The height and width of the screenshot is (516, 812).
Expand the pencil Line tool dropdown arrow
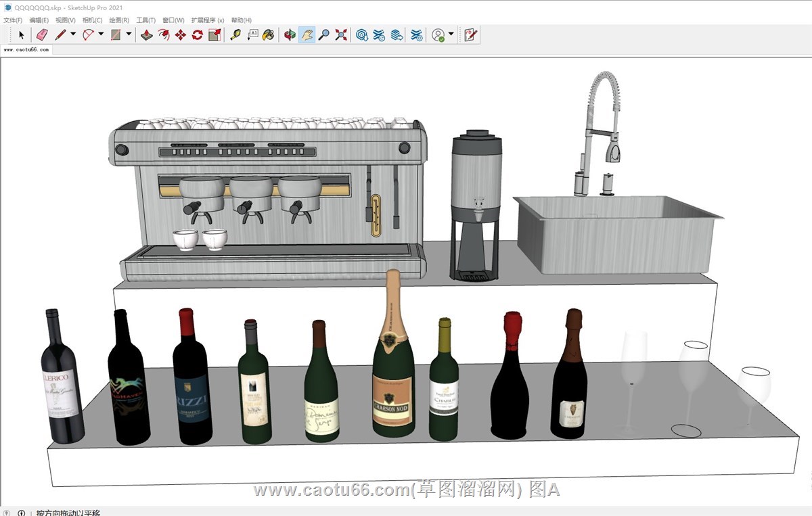pos(73,34)
